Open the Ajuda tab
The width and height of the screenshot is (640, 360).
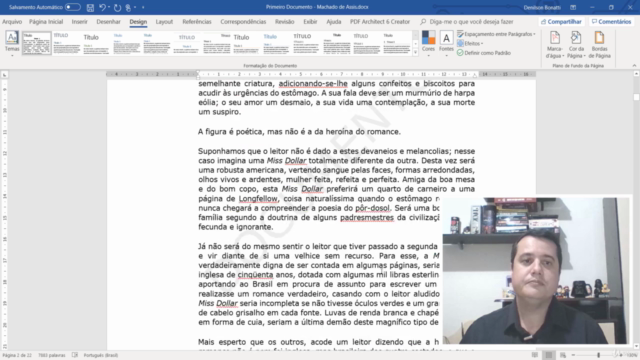333,22
